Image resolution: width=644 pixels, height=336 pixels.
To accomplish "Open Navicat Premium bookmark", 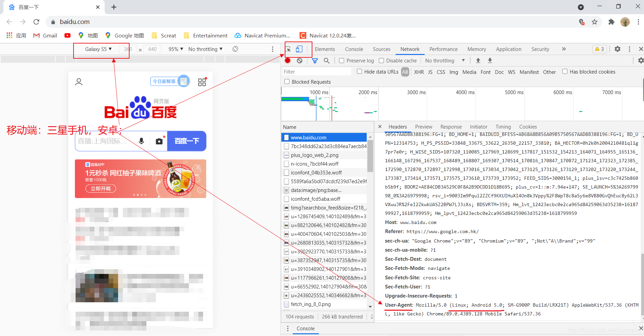I will [262, 35].
